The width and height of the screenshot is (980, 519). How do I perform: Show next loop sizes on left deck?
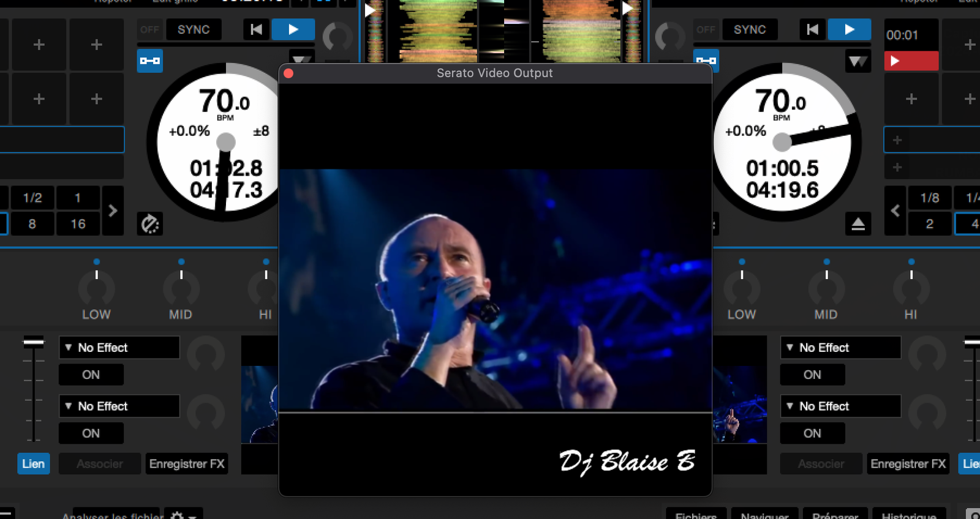point(113,211)
